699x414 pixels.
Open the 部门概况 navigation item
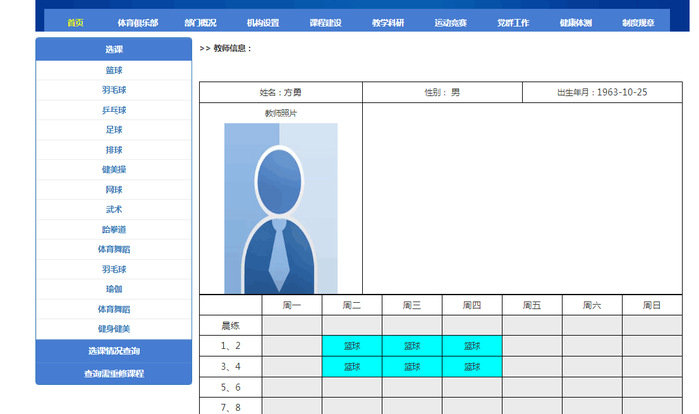point(200,22)
